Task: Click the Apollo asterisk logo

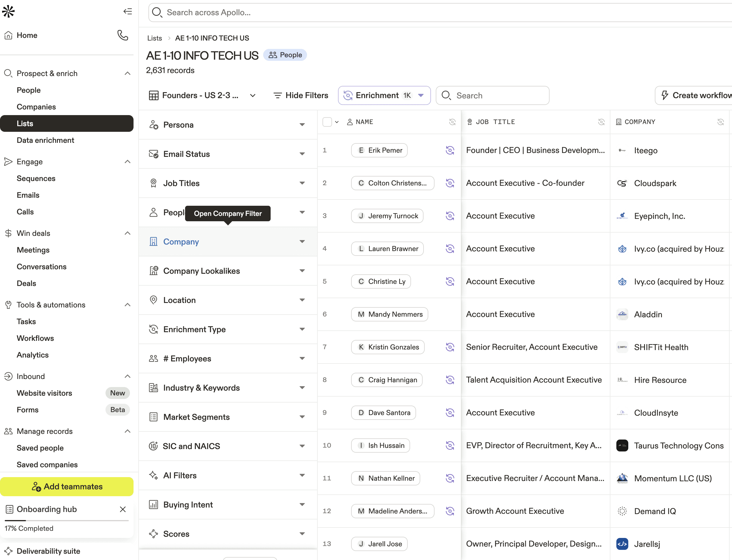Action: point(8,11)
